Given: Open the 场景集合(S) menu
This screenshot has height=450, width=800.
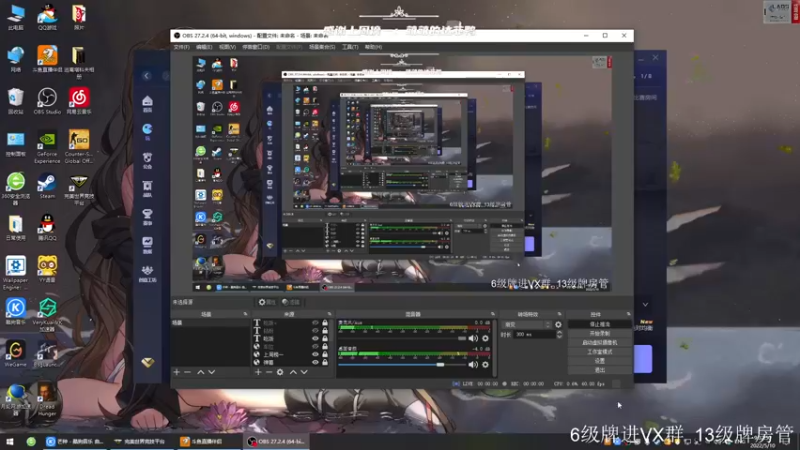Looking at the screenshot, I should click(322, 47).
